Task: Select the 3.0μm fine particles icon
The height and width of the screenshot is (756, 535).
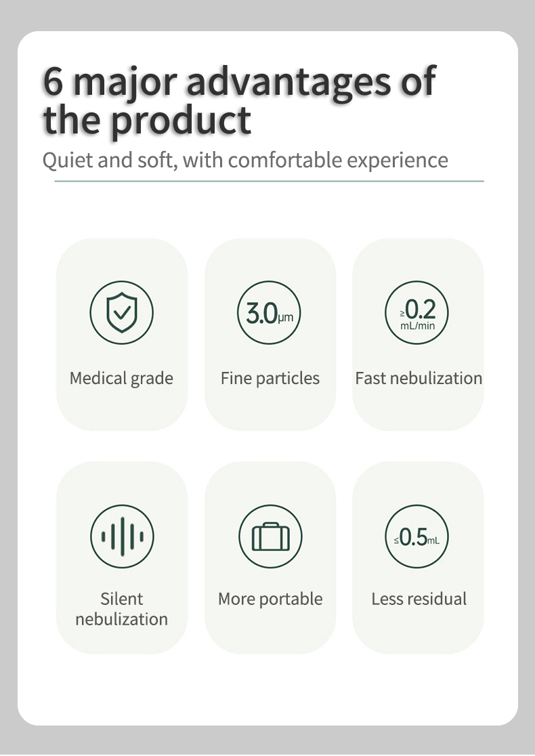Action: [269, 312]
